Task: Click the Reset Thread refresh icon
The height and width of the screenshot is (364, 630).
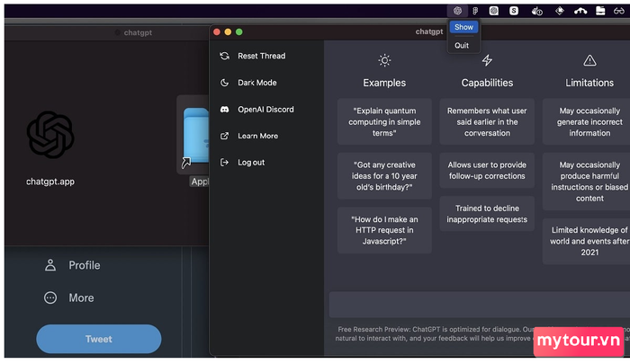Action: tap(225, 56)
